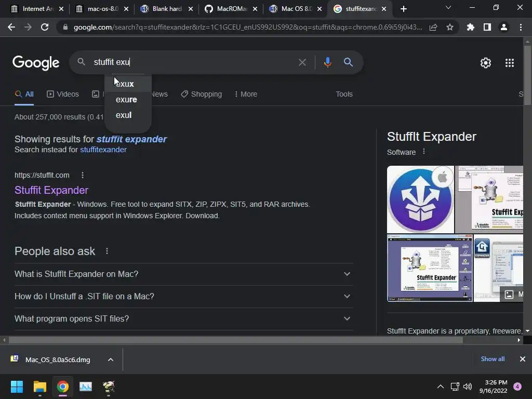Follow the 'stuffit expander' corrected query link

pos(131,139)
